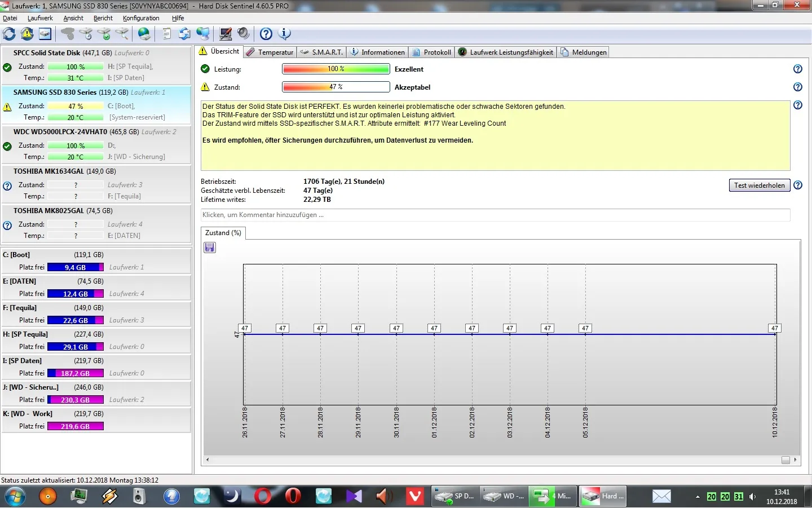Click the question mark help toolbar icon

click(266, 34)
